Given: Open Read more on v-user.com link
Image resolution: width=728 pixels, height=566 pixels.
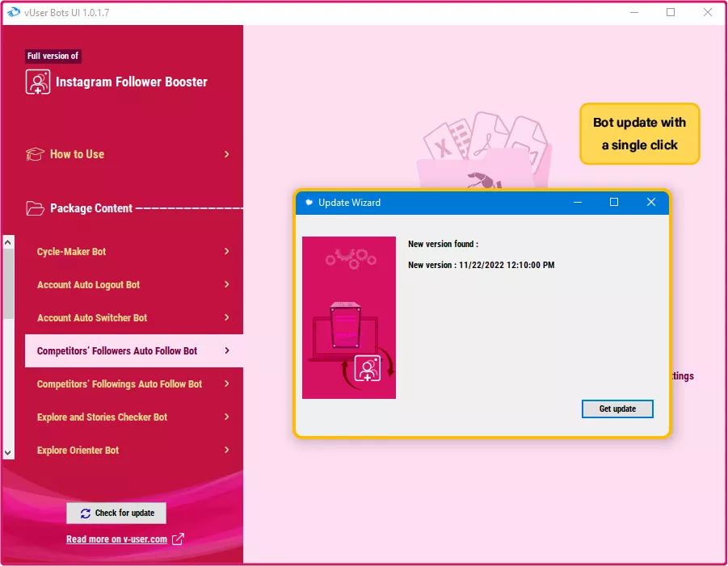Looking at the screenshot, I should coord(116,539).
